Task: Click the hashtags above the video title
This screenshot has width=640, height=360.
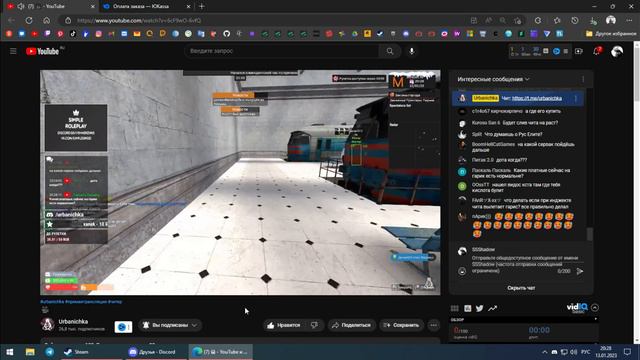Action: (81, 302)
